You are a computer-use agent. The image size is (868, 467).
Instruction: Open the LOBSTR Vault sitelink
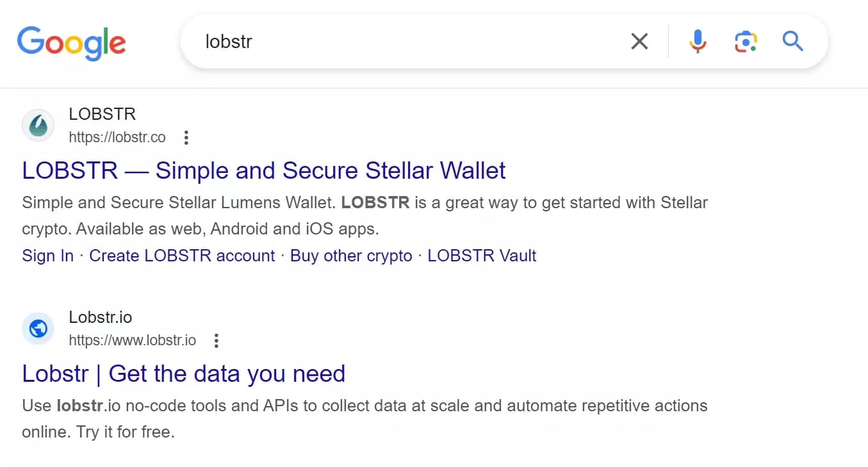(x=482, y=255)
